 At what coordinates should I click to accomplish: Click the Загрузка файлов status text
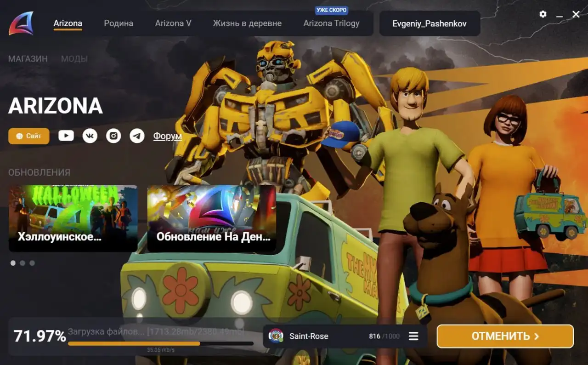point(106,331)
